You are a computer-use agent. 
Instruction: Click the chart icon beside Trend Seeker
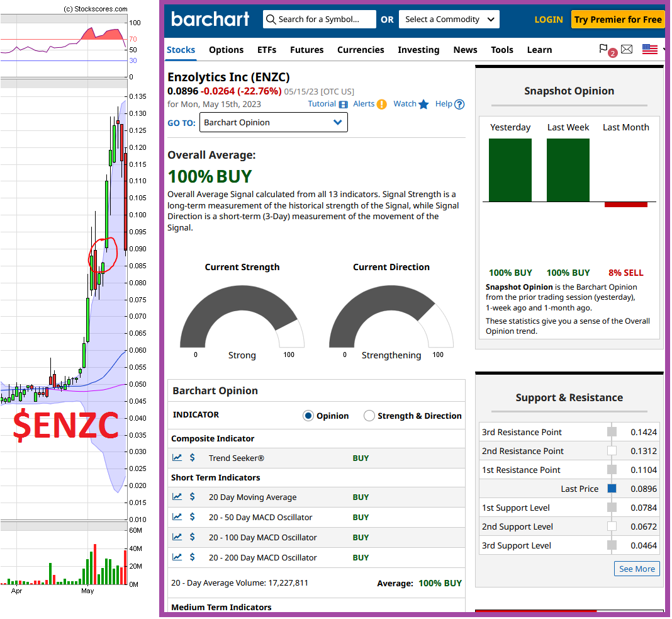click(x=178, y=458)
